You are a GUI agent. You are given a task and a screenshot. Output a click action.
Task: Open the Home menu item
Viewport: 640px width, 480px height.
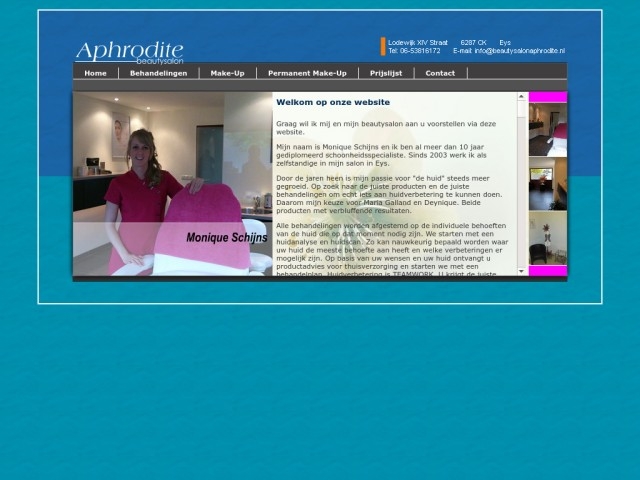tap(95, 73)
